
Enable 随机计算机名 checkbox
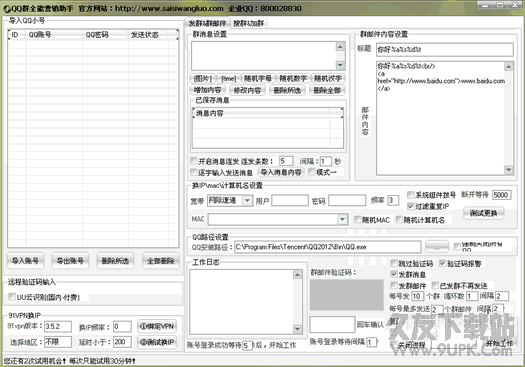tap(399, 220)
